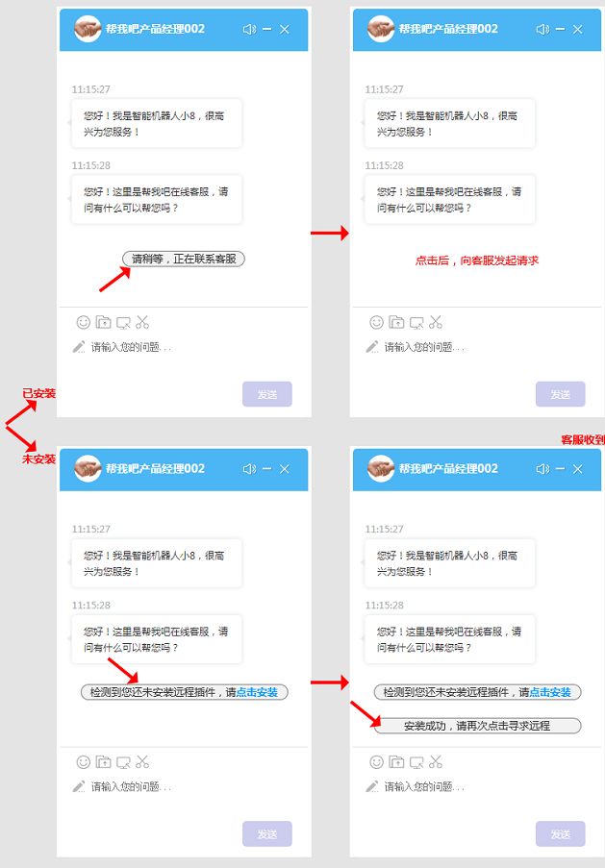Open emoji picker in bottom-right chat window

377,762
